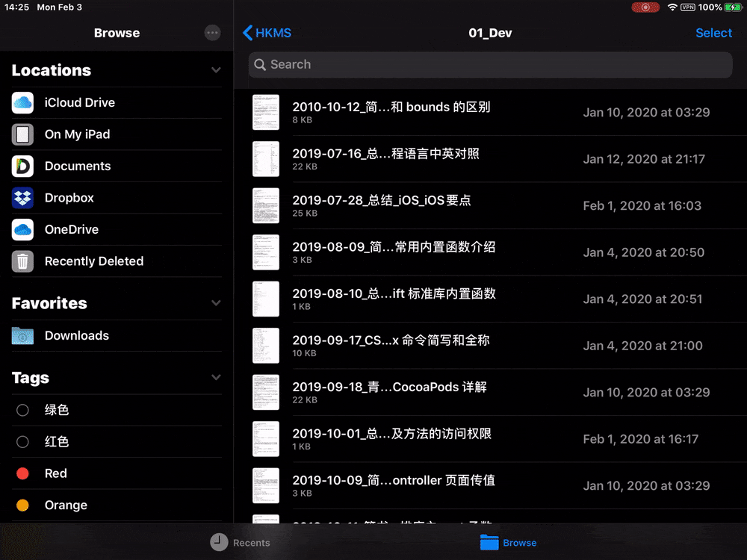The image size is (747, 560).
Task: Collapse the Locations section
Action: click(x=216, y=69)
